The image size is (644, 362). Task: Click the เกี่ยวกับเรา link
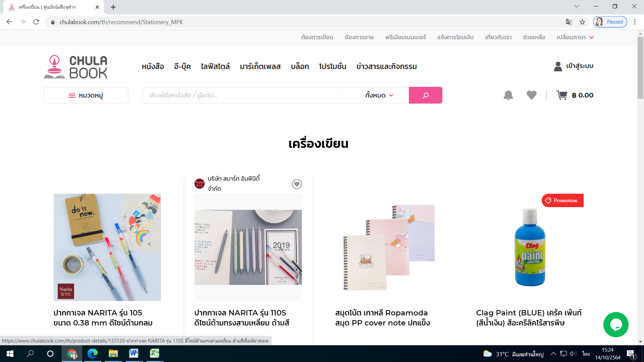coord(498,37)
